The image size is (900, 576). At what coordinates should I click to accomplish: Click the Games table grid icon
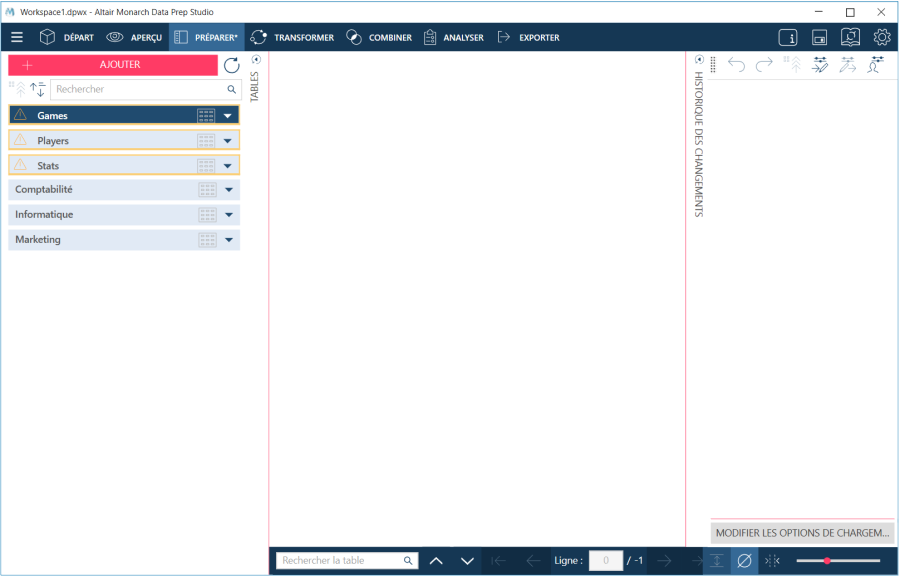click(206, 116)
